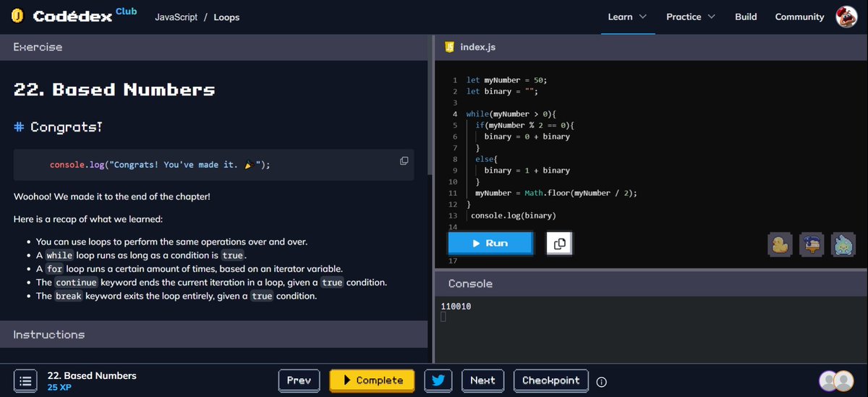
Task: Click the rubber duck helper icon
Action: 779,244
